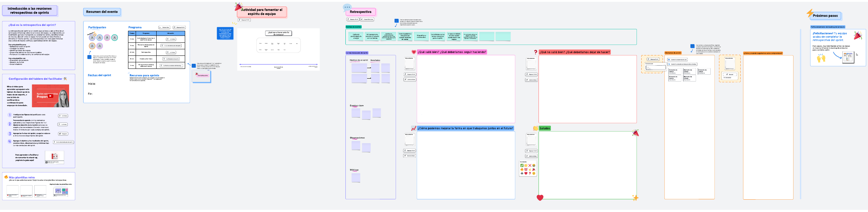
Task: Select the first participant avatar with Facilitador tag
Action: point(92,37)
